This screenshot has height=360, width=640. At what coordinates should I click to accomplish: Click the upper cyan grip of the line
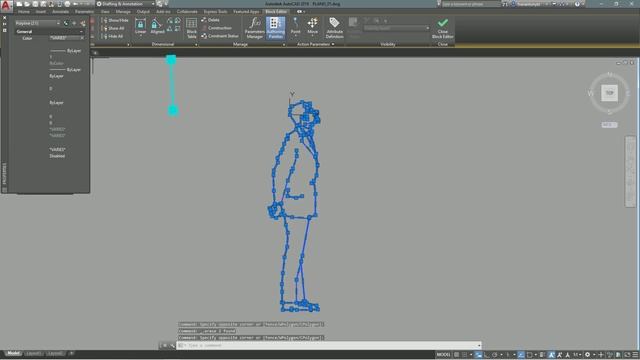pyautogui.click(x=171, y=60)
